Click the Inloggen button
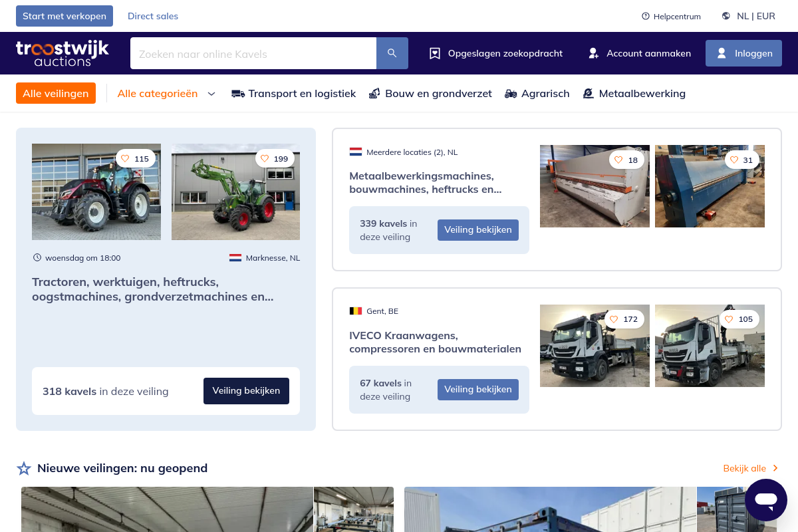The image size is (798, 532). coord(743,53)
